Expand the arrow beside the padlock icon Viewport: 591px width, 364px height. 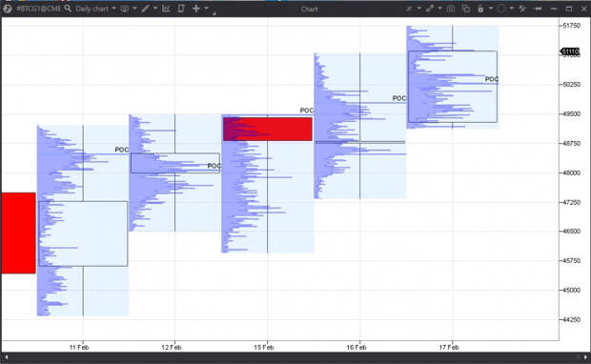[x=491, y=9]
